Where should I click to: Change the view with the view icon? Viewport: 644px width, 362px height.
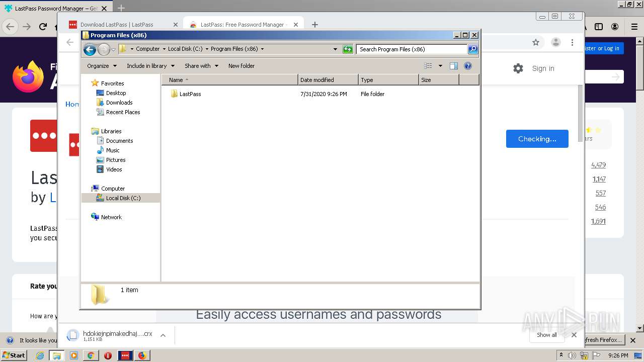point(428,66)
